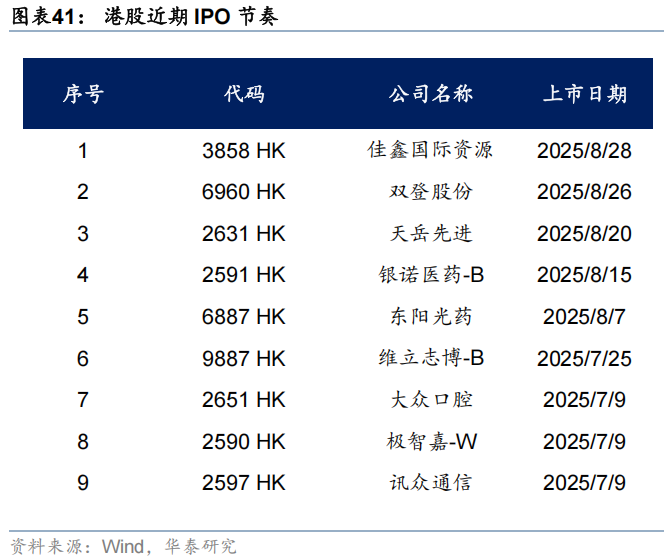Click stock code 9887 HK
Image resolution: width=664 pixels, height=558 pixels.
[244, 359]
